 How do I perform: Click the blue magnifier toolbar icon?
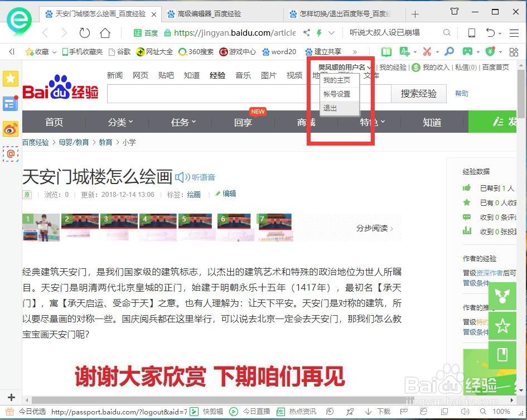449,51
